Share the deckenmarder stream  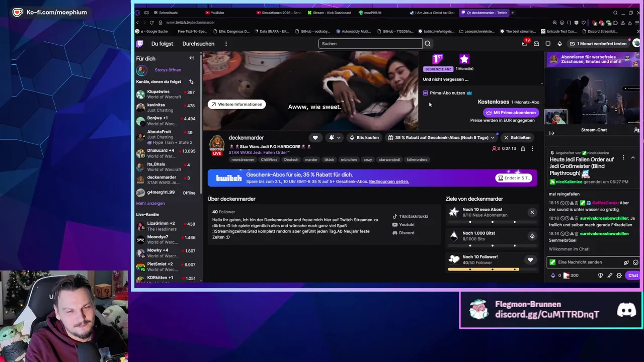click(x=523, y=149)
